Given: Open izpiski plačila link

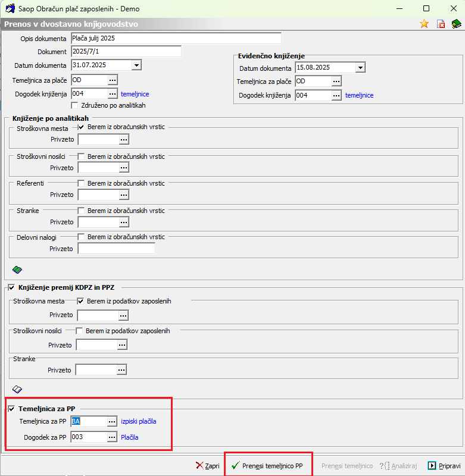Looking at the screenshot, I should coord(139,421).
